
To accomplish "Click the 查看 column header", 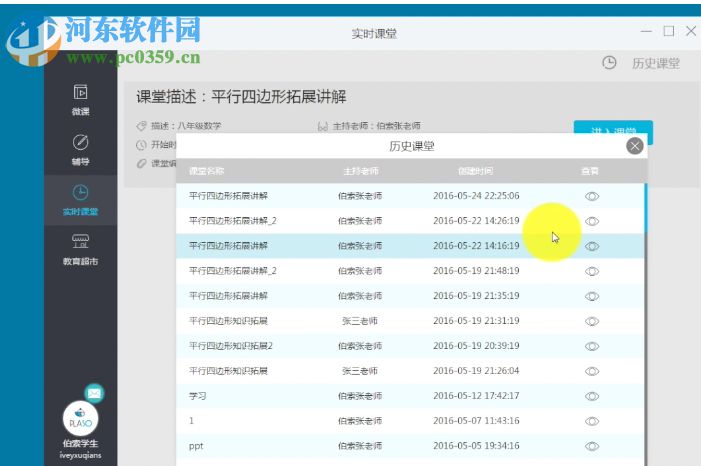I will coord(590,171).
